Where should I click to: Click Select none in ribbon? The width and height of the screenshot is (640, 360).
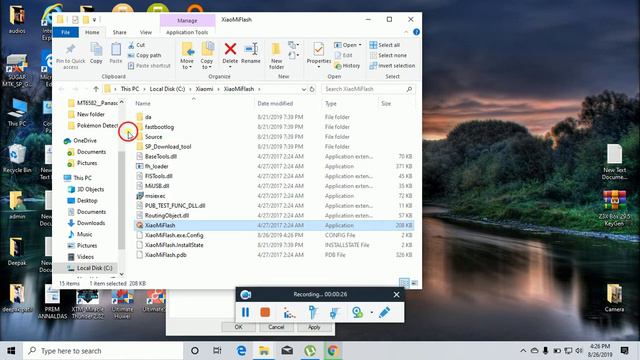pos(388,55)
